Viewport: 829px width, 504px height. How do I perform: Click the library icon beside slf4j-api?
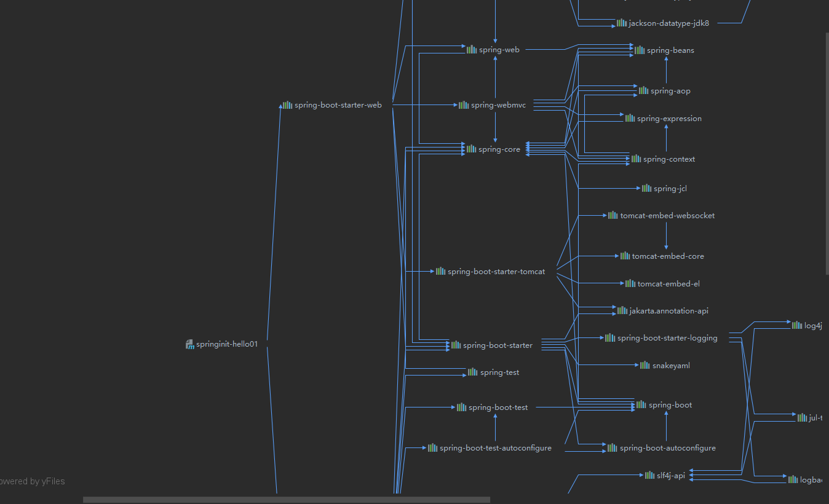tap(650, 476)
